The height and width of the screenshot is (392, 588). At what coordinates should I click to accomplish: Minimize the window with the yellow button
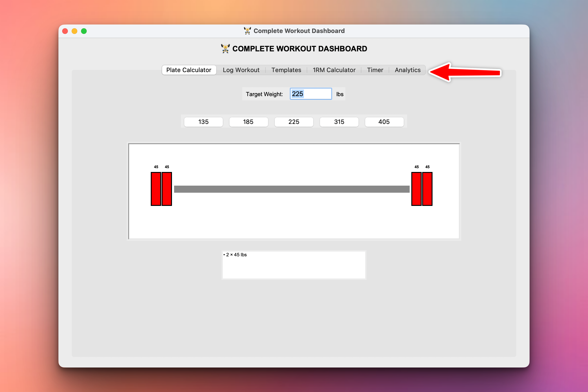click(x=74, y=31)
